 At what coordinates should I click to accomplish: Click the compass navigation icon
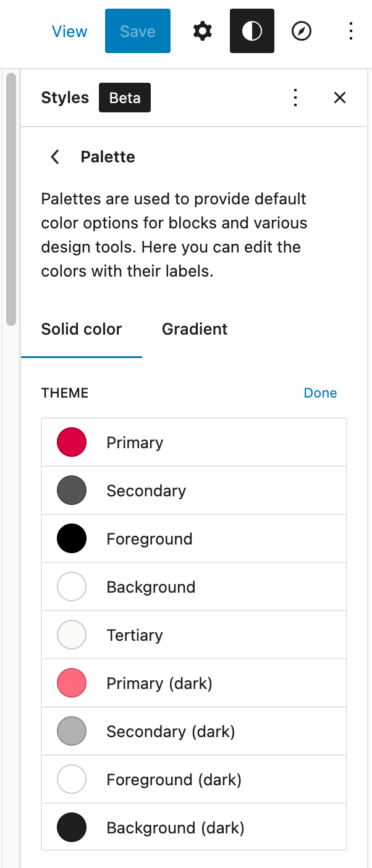click(302, 31)
